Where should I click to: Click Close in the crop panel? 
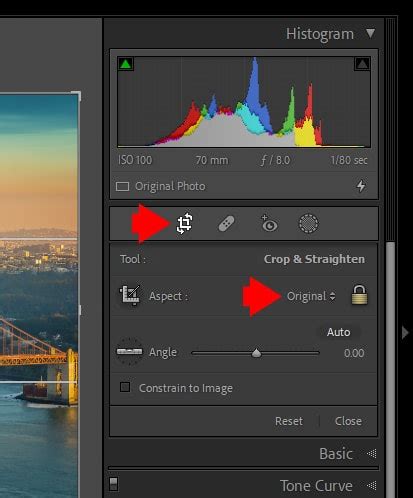348,421
